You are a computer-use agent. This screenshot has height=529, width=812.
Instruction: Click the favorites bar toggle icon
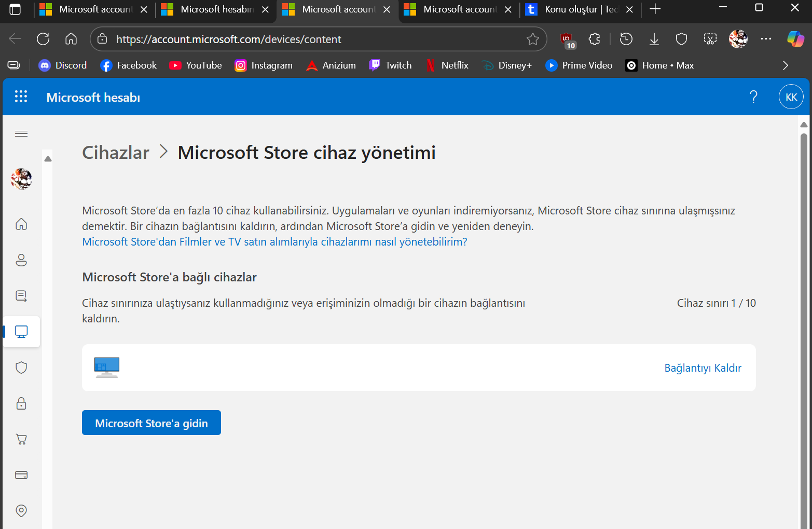pyautogui.click(x=14, y=65)
